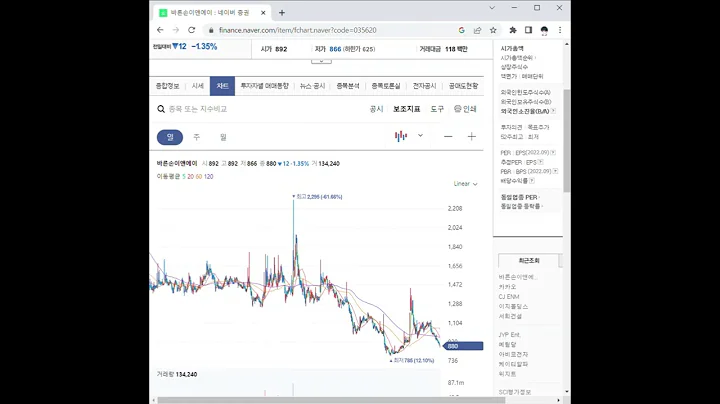720x404 pixels.
Task: Open the 투자자별 매매동향 tab
Action: point(264,86)
